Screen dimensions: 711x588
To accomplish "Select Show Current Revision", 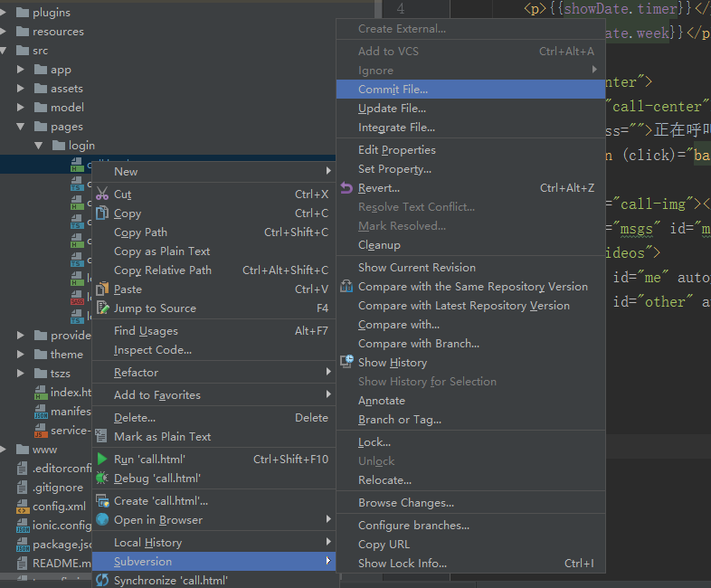I will point(470,268).
